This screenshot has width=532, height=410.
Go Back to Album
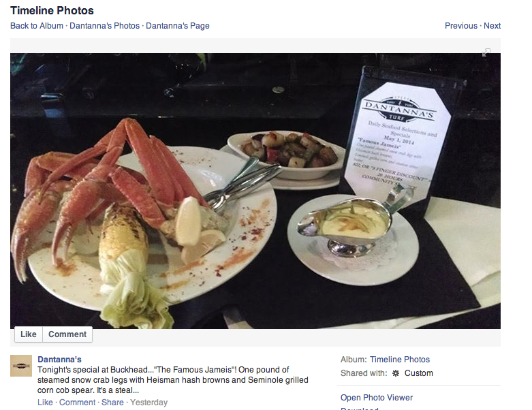(x=37, y=26)
